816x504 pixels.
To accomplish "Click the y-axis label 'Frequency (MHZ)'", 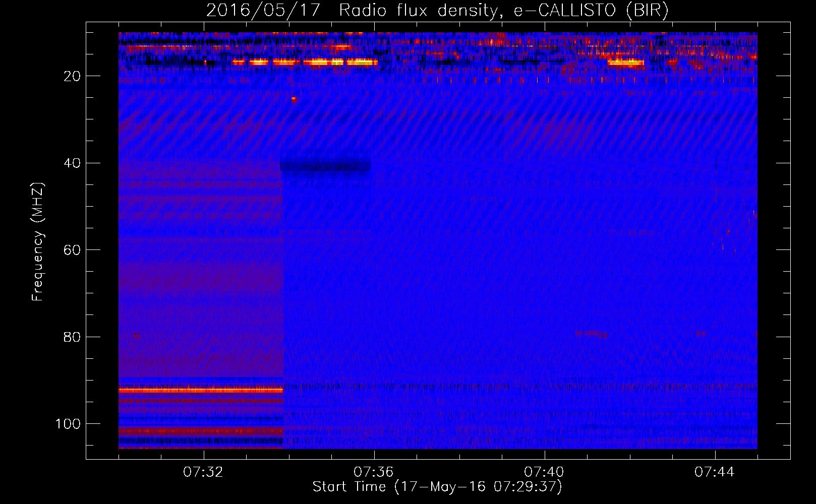I will (38, 242).
